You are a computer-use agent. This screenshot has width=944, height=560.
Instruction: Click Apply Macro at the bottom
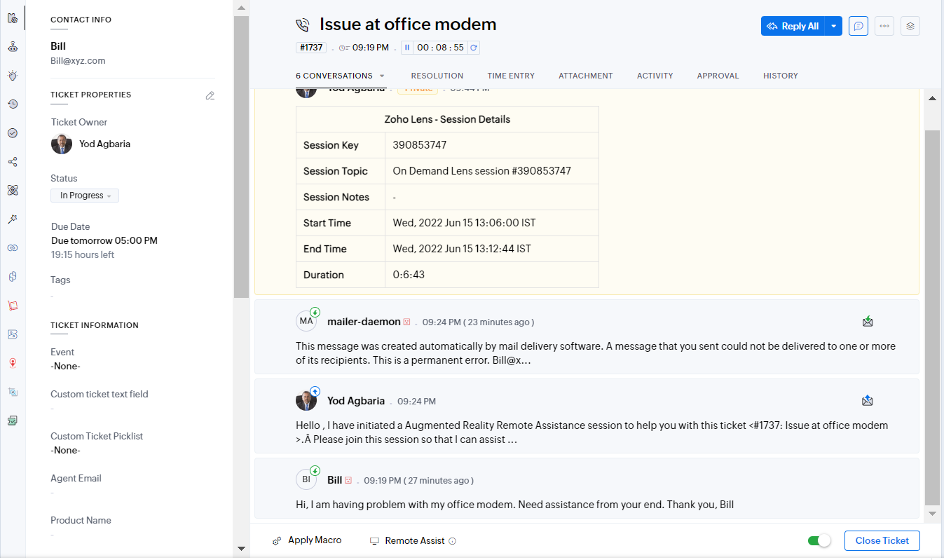[x=307, y=540]
